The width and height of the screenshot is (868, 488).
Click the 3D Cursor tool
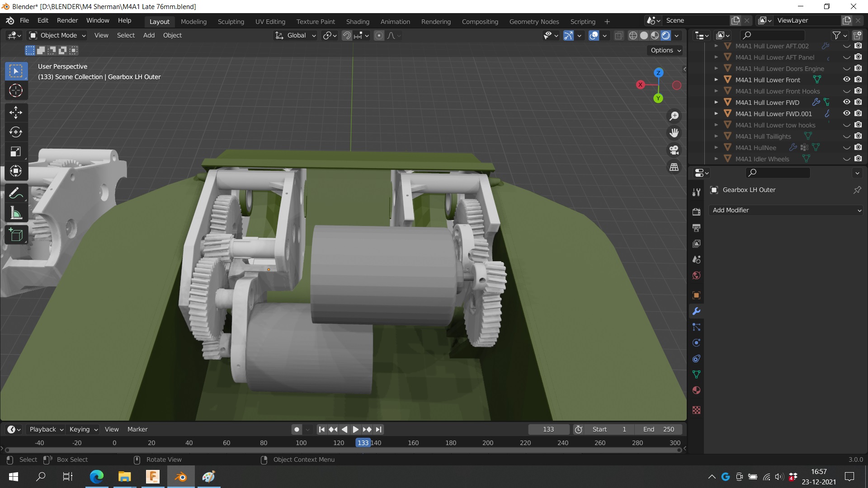click(x=16, y=91)
